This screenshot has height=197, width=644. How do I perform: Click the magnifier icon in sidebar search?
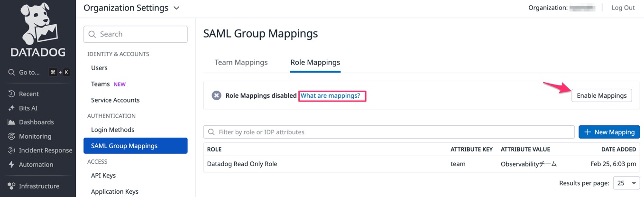92,34
